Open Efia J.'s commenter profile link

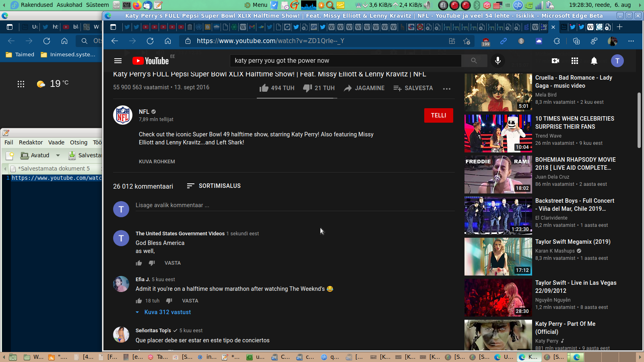[143, 280]
